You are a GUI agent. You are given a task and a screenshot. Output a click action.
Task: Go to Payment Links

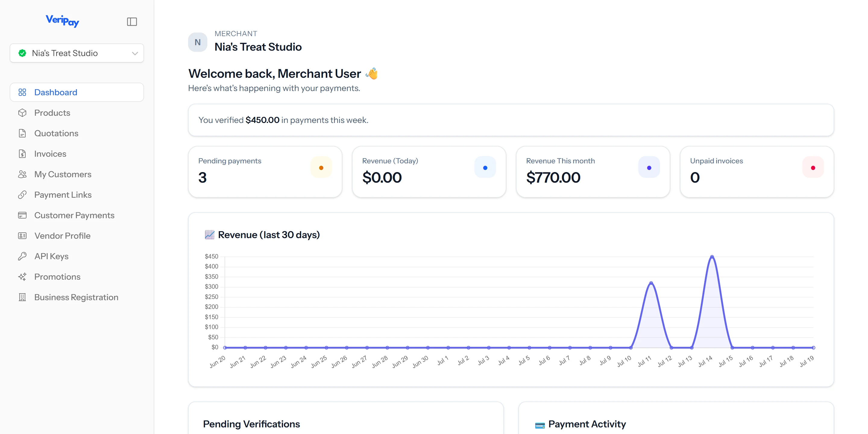77,195
